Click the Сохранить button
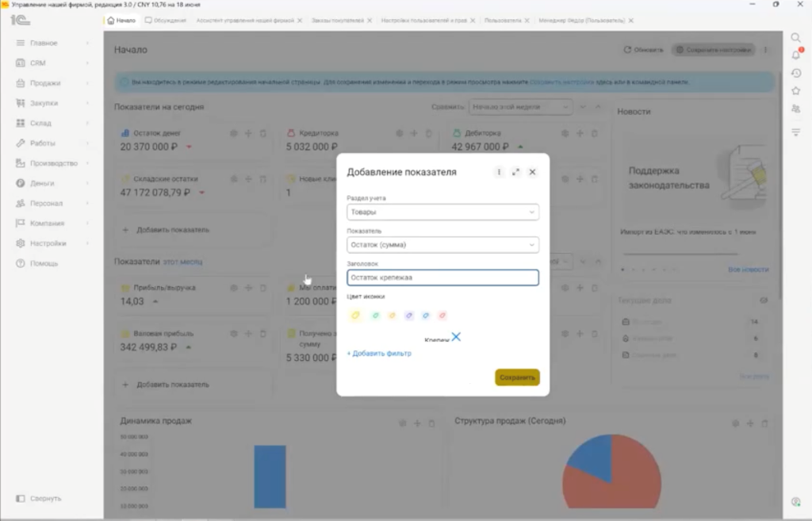The height and width of the screenshot is (521, 812). pyautogui.click(x=517, y=377)
